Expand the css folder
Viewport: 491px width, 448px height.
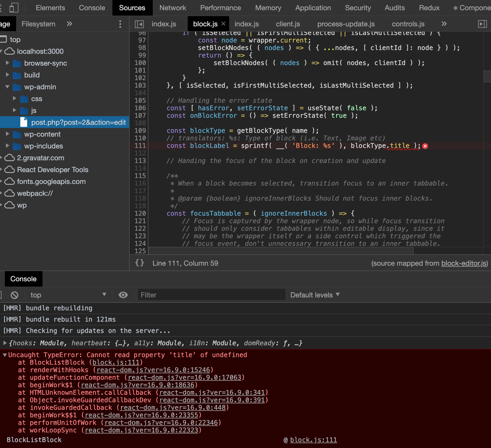(15, 98)
